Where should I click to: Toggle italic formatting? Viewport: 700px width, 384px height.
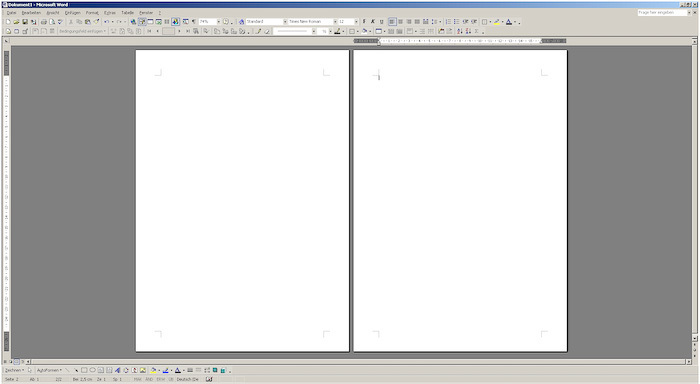[x=372, y=21]
